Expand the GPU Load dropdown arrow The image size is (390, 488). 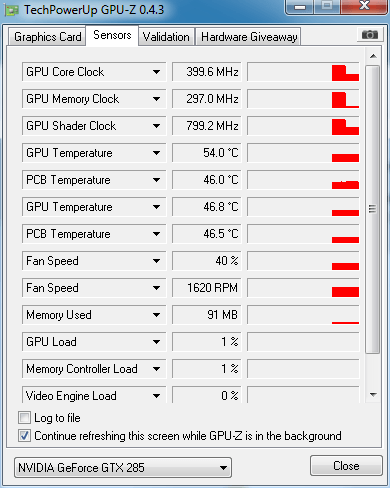pos(156,342)
